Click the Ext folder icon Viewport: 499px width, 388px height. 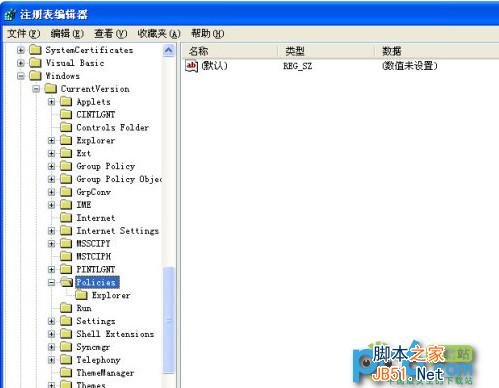pos(66,153)
